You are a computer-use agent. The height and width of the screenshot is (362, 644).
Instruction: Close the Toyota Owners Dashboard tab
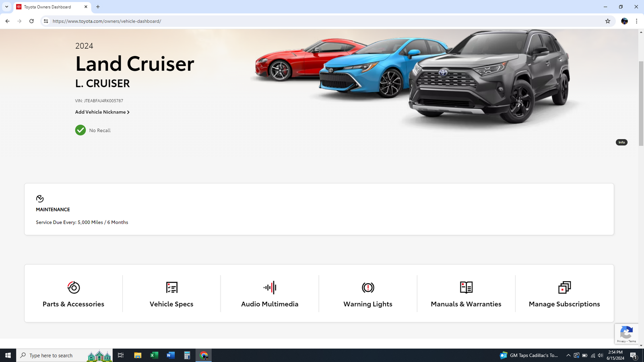point(86,7)
